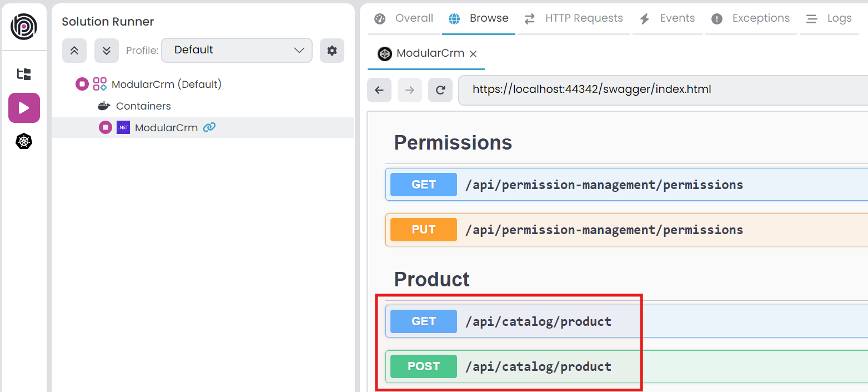Screen dimensions: 868x392
Task: Click the globe icon on the ModularCrm browser tab
Action: (384, 54)
